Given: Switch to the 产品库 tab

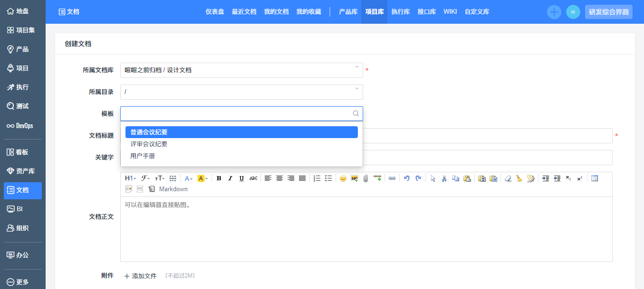Looking at the screenshot, I should tap(348, 12).
